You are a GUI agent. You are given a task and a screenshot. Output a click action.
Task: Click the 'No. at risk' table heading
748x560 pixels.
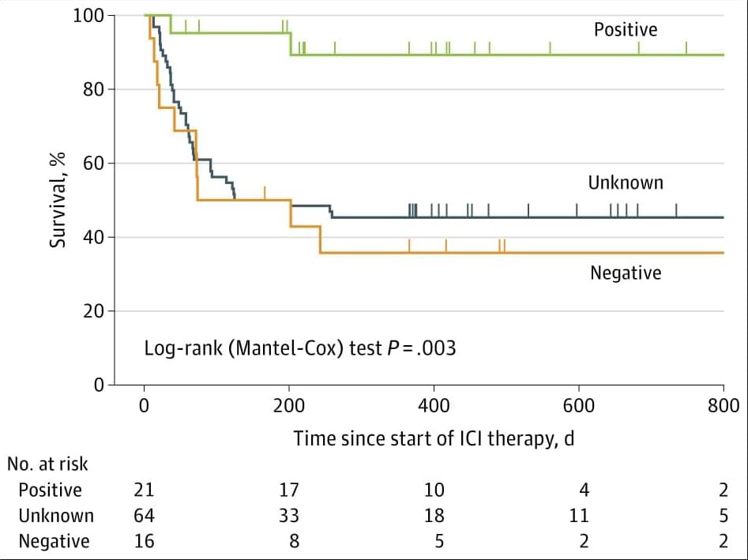pos(47,464)
